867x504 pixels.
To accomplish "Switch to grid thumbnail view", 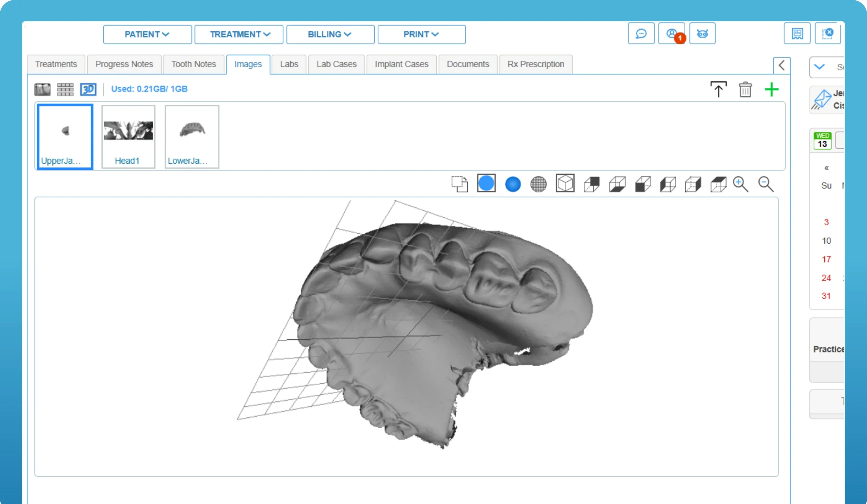I will [65, 89].
